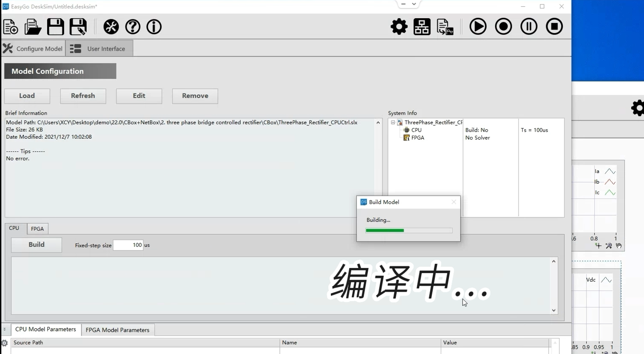The image size is (644, 354).
Task: Click the Refresh button
Action: pyautogui.click(x=83, y=96)
